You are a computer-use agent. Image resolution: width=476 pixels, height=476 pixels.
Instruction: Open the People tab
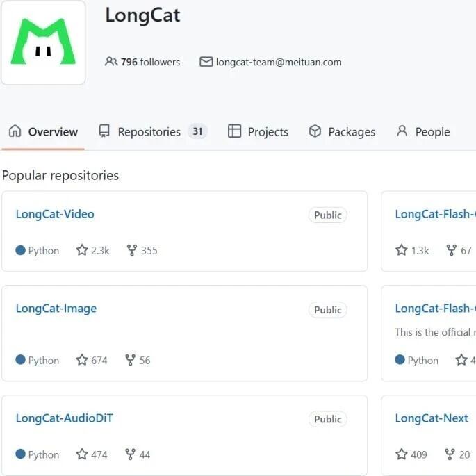click(423, 132)
